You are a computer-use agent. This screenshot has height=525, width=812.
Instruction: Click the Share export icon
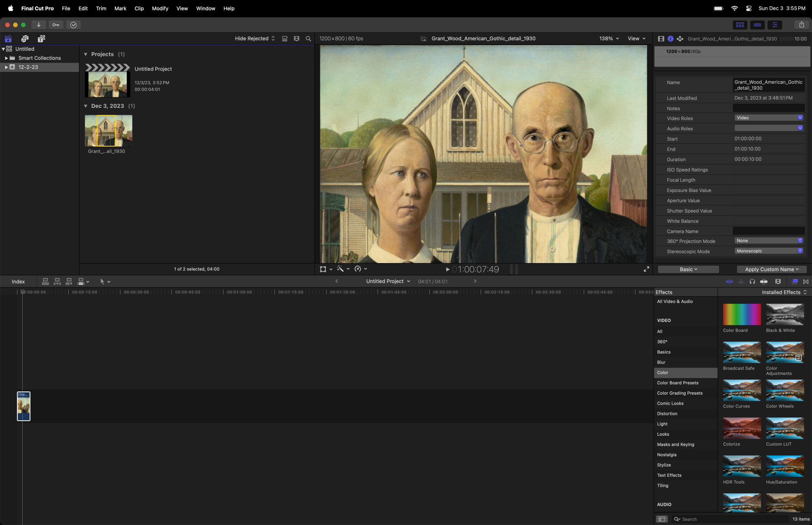click(801, 25)
